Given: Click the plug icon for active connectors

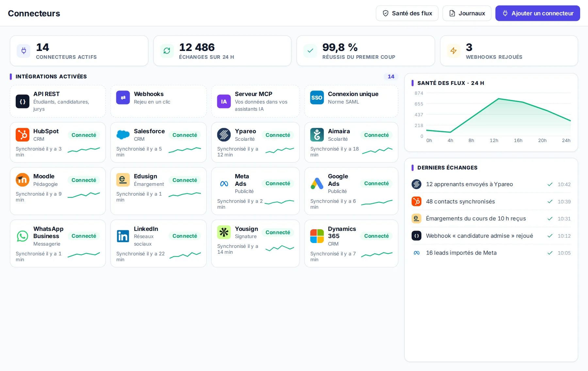Looking at the screenshot, I should click(x=24, y=51).
